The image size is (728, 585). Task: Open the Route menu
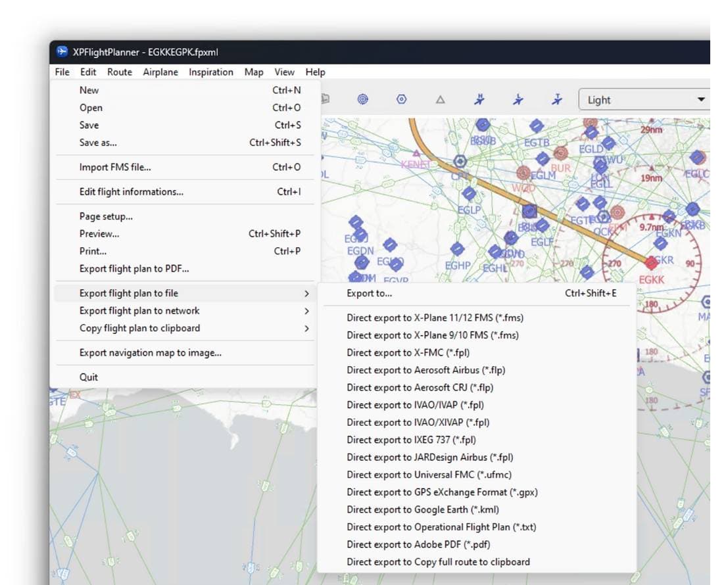pos(119,72)
